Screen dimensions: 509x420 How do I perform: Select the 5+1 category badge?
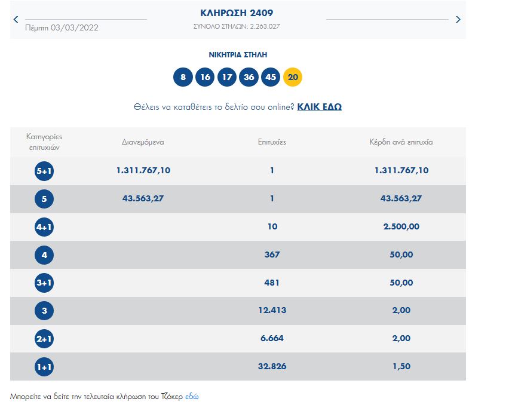(x=44, y=171)
